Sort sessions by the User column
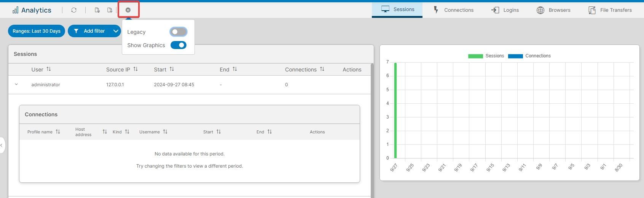644x198 pixels. click(x=49, y=69)
